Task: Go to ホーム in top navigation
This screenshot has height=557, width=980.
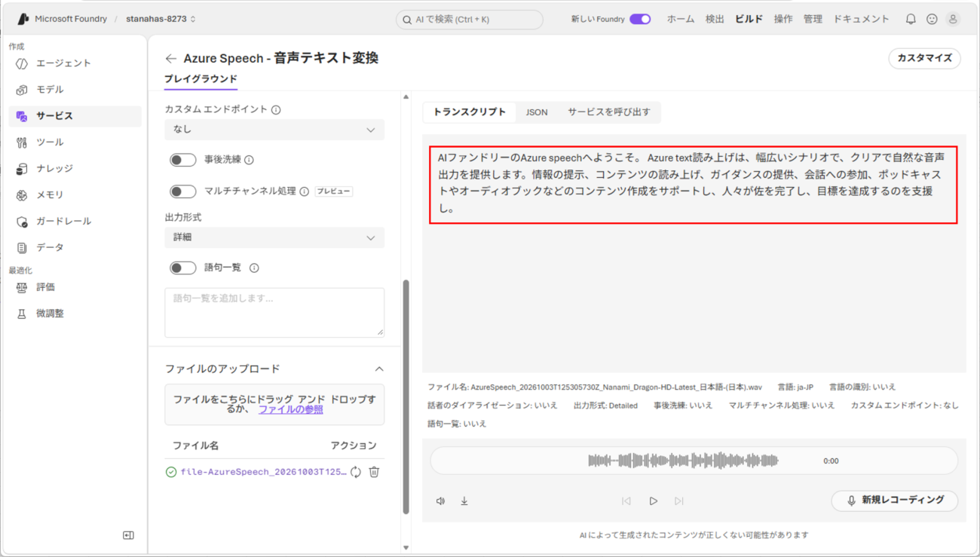Action: [680, 19]
